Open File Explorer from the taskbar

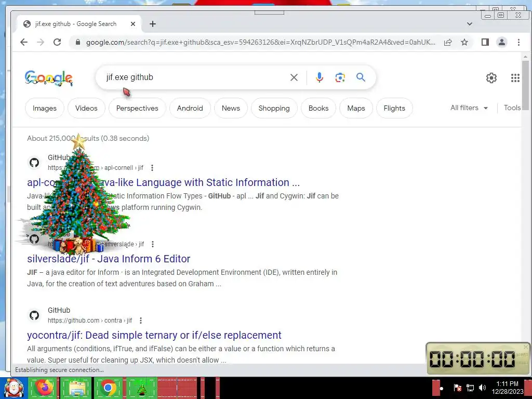click(77, 388)
